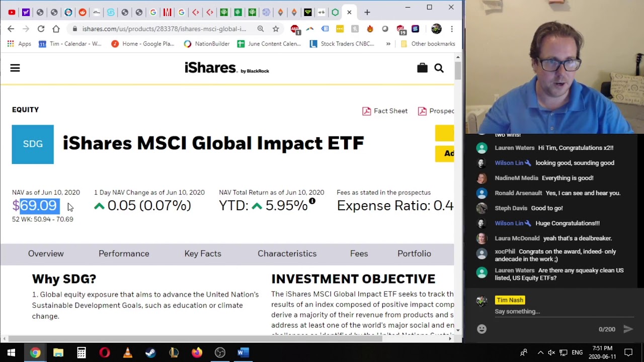
Task: Navigate back in Chrome
Action: click(x=11, y=29)
